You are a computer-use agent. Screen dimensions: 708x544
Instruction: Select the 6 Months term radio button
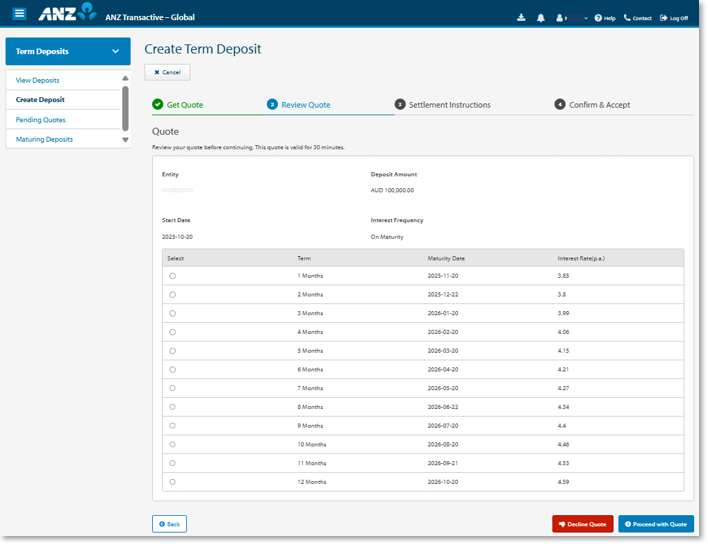[173, 369]
